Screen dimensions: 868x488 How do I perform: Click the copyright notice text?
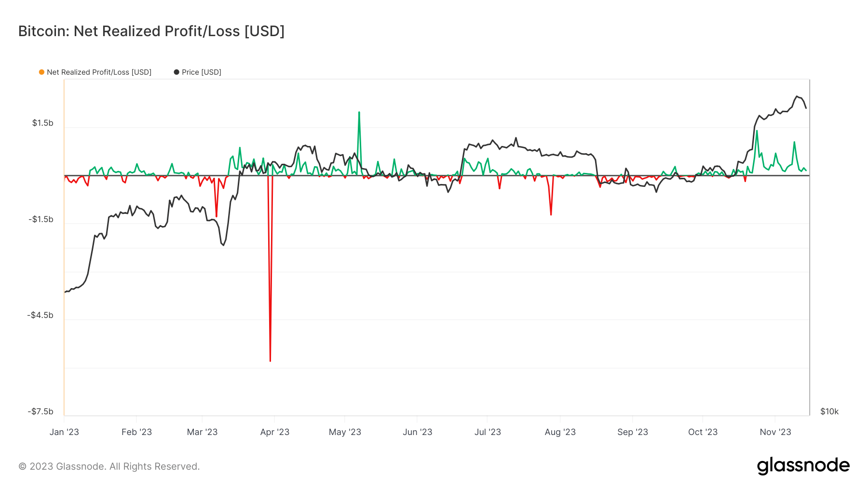[109, 466]
